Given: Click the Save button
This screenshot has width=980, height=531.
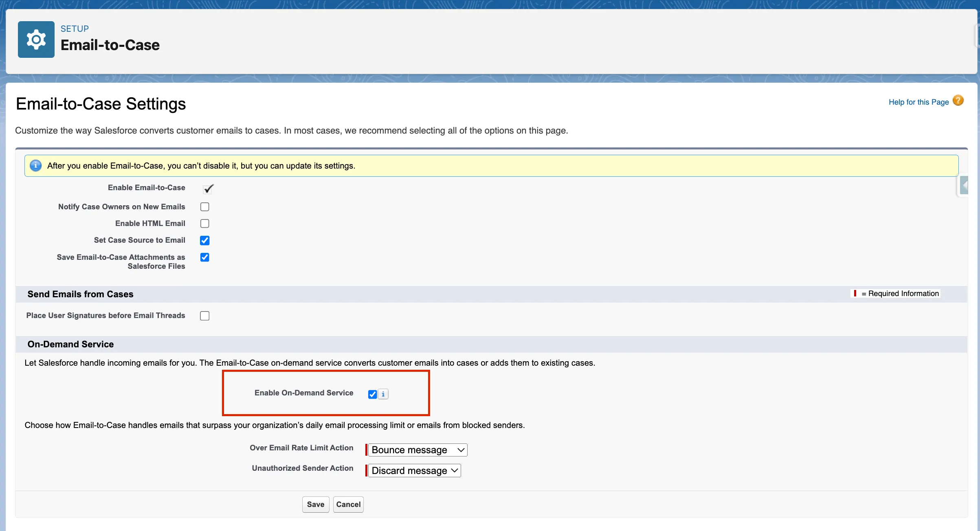Looking at the screenshot, I should [315, 504].
